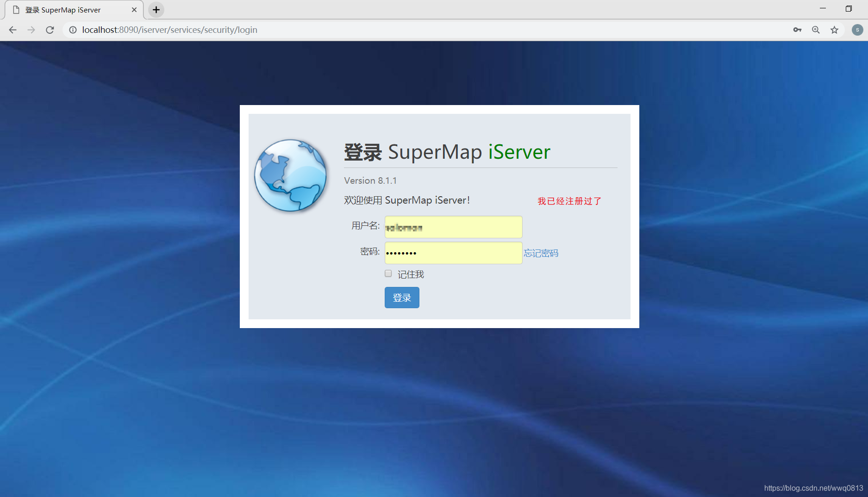Click the Version 8.1.1 text
This screenshot has width=868, height=497.
pos(370,180)
